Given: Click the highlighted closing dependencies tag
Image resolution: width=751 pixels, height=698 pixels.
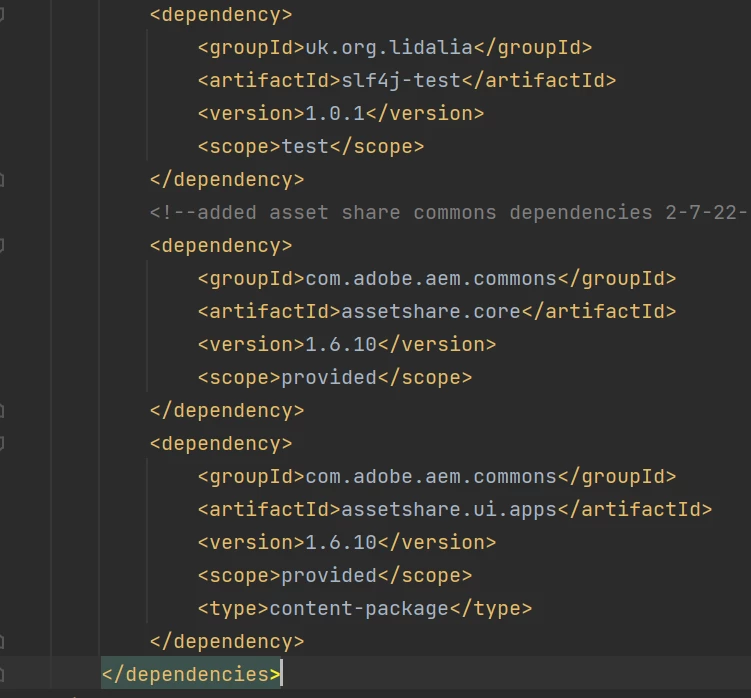Looking at the screenshot, I should (191, 675).
